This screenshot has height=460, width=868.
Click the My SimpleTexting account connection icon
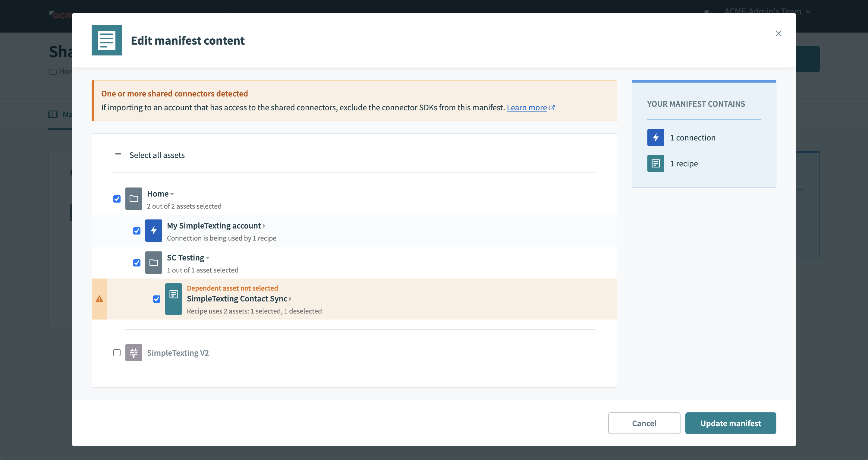153,231
